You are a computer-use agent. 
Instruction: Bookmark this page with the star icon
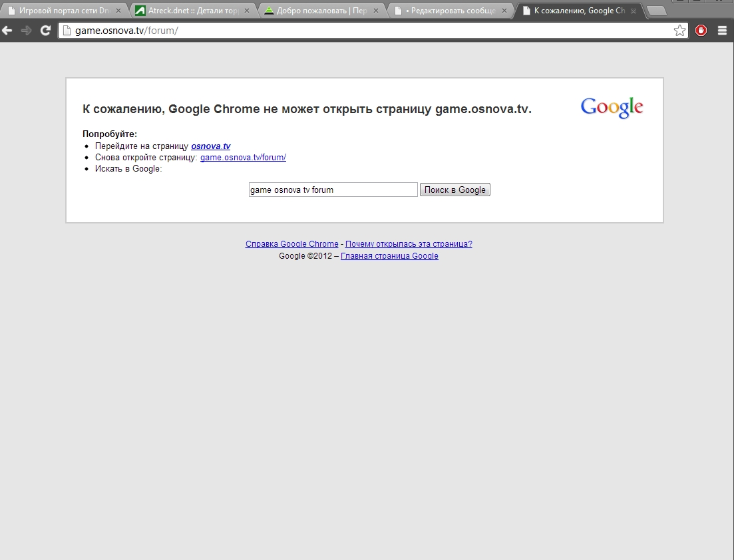679,31
